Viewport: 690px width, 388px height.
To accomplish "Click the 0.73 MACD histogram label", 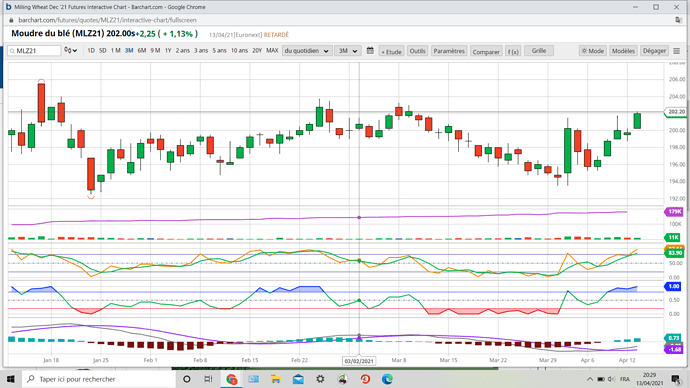I will tap(673, 338).
